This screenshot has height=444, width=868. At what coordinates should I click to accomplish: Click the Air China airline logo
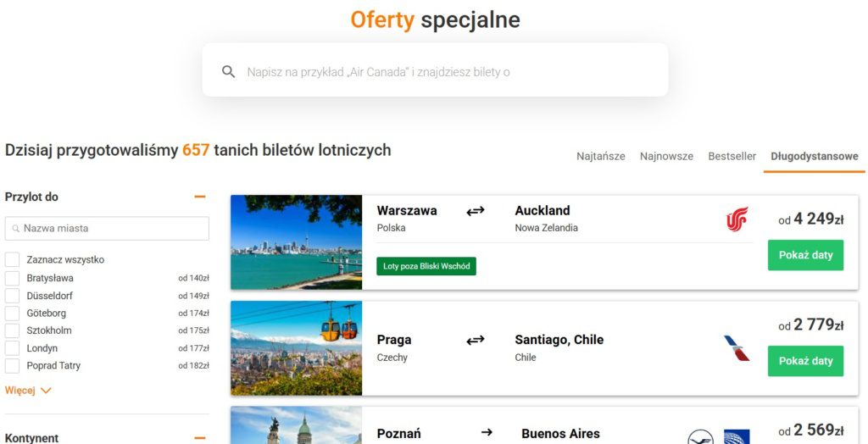(x=737, y=219)
